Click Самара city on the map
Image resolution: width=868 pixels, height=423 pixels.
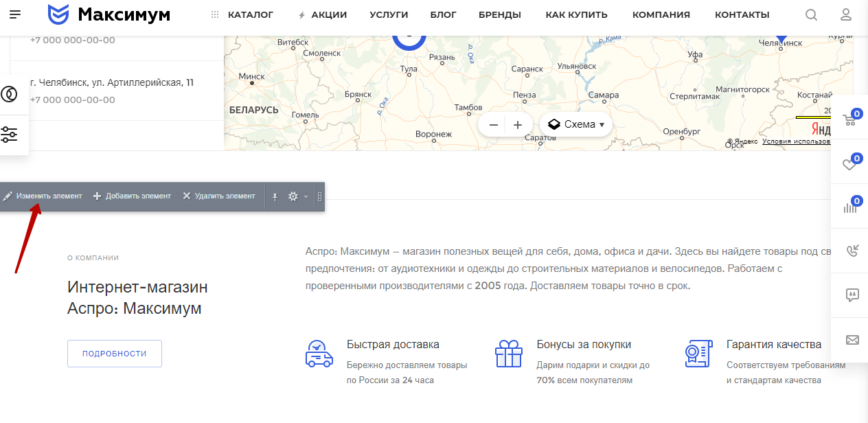click(604, 95)
